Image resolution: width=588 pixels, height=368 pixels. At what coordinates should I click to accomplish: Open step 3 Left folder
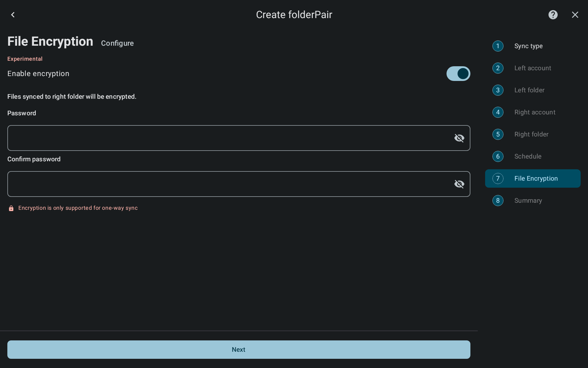click(x=533, y=90)
